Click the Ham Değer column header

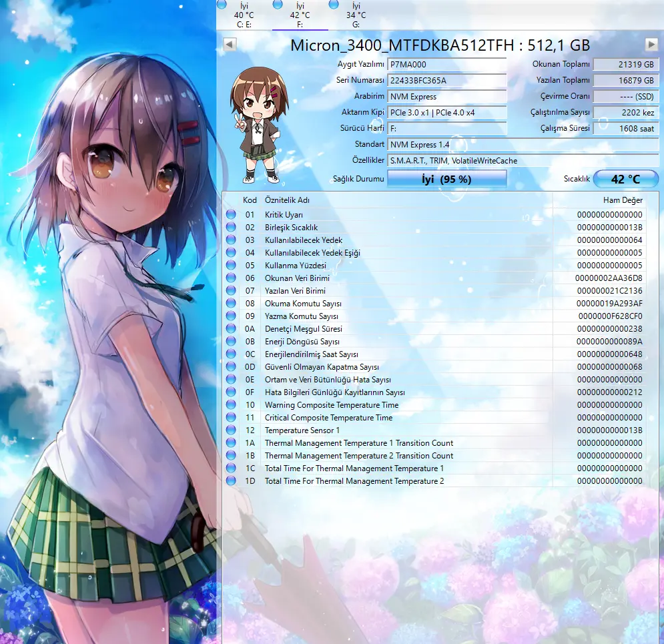pyautogui.click(x=623, y=200)
